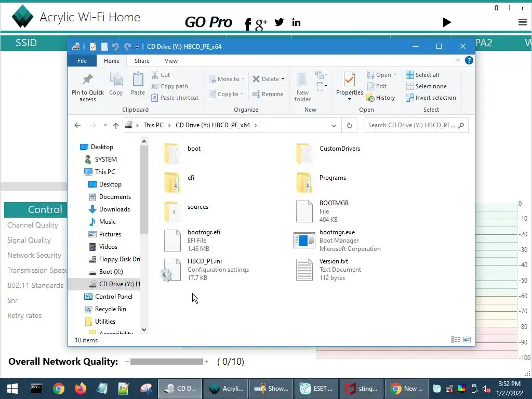The image size is (532, 399).
Task: Click SSID column header in Acrylic
Action: click(26, 43)
